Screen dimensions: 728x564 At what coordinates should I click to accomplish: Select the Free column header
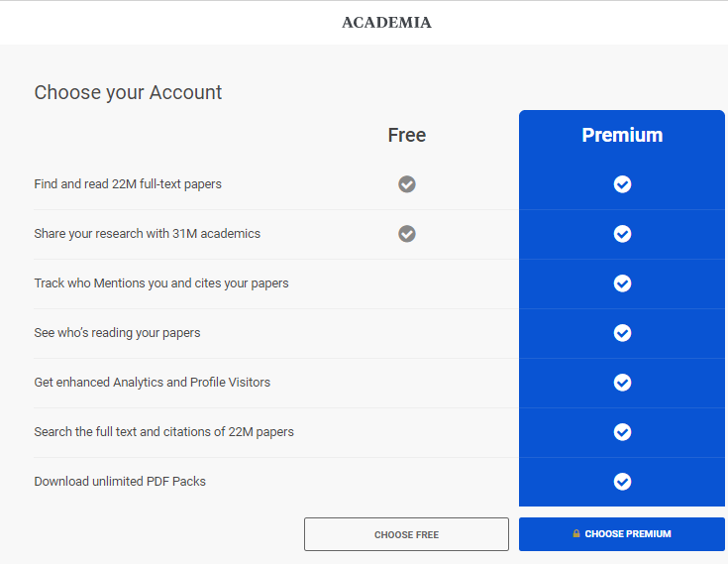coord(407,135)
